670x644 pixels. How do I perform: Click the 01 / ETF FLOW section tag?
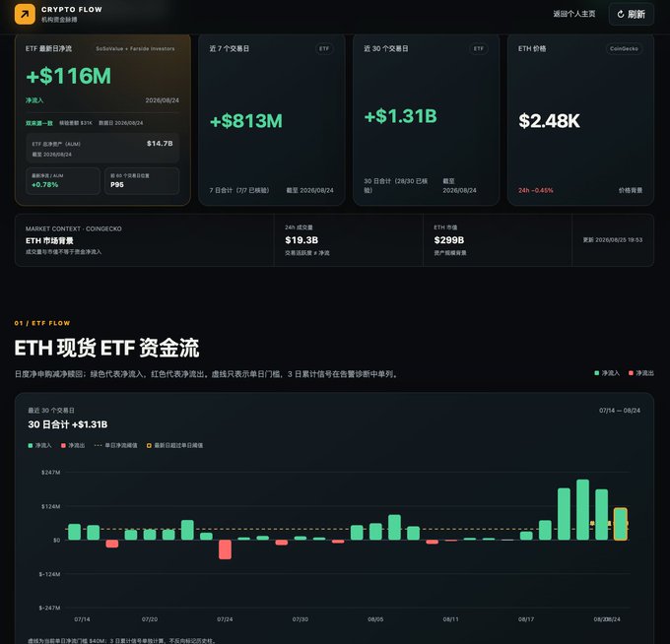41,323
